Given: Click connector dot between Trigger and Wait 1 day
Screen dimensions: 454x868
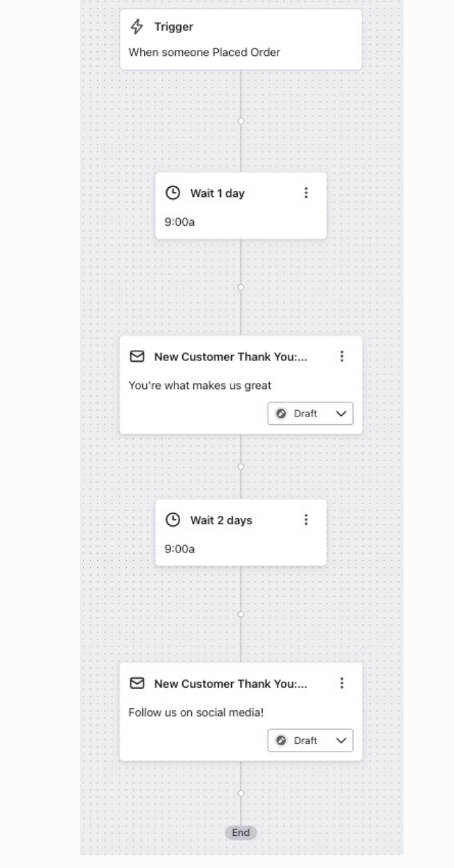Looking at the screenshot, I should (241, 121).
